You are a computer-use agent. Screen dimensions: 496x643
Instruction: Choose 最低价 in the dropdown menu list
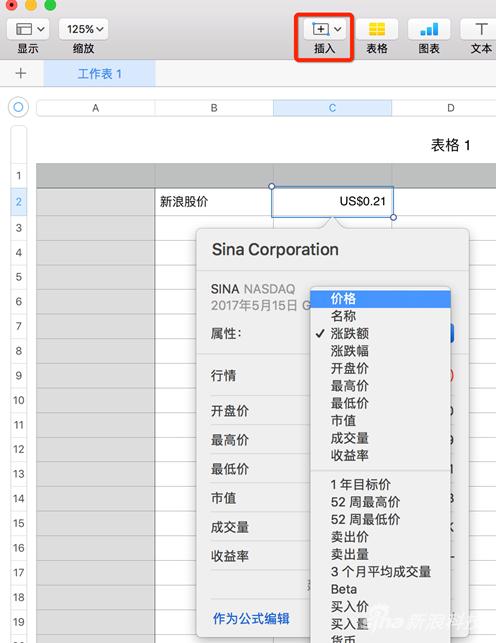(380, 403)
